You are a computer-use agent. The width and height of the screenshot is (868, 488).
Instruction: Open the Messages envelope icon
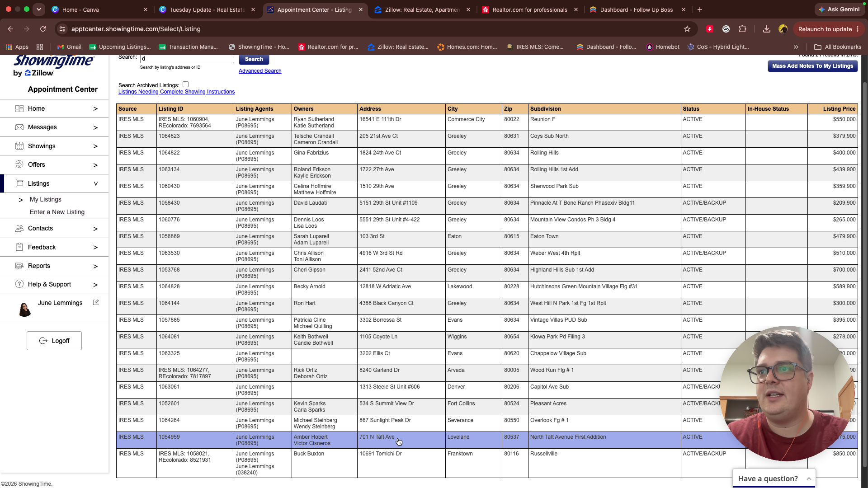coord(19,127)
